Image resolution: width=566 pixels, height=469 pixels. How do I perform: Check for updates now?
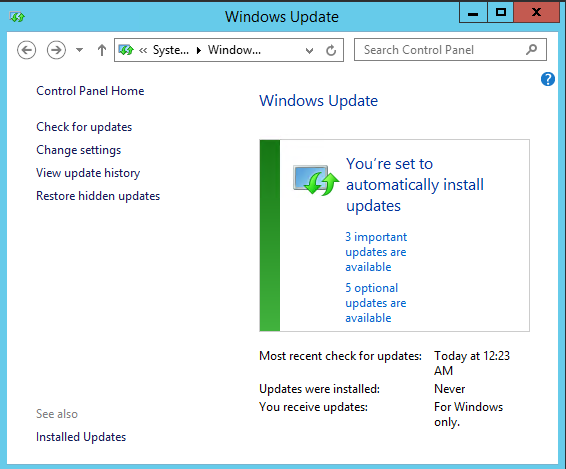(84, 127)
